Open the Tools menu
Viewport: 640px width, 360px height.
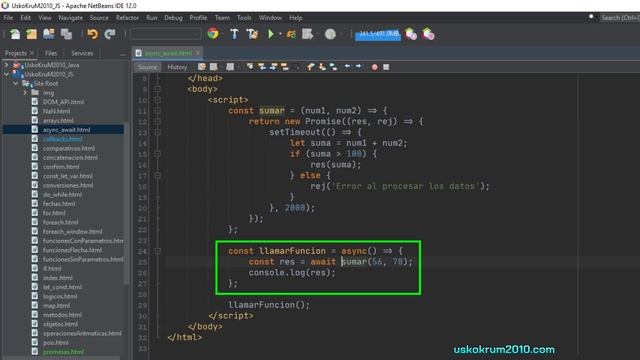(244, 18)
